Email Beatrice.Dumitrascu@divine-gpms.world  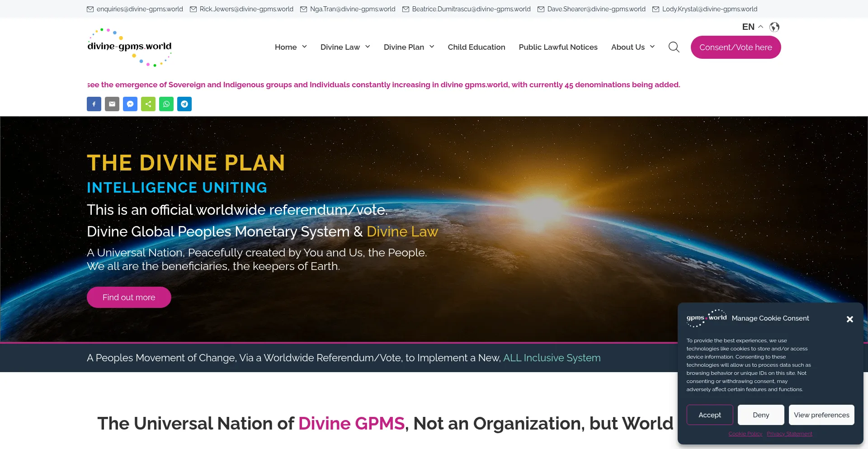coord(472,9)
